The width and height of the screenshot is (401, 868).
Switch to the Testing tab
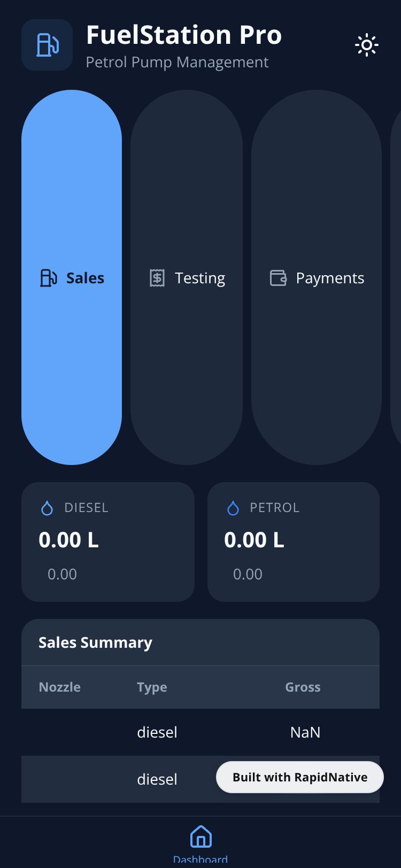(x=187, y=277)
